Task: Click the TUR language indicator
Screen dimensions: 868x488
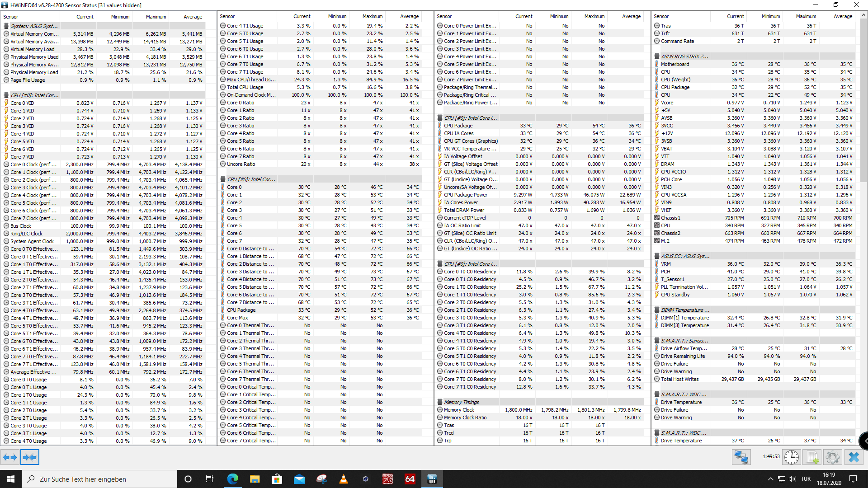Action: pos(806,479)
